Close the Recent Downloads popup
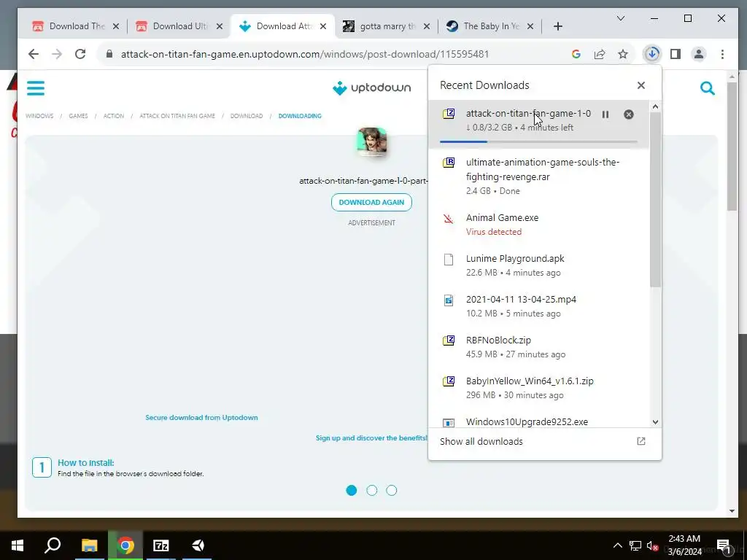The height and width of the screenshot is (560, 747). 640,85
